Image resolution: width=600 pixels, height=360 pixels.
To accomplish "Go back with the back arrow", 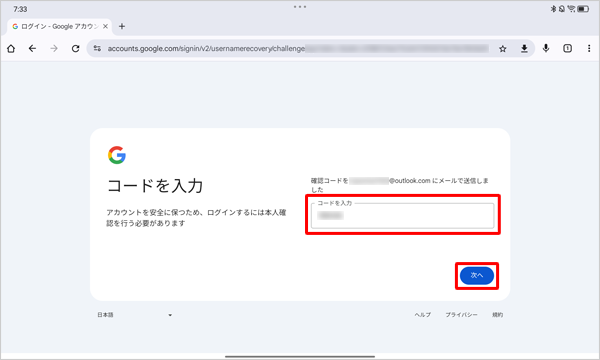I will pos(33,49).
